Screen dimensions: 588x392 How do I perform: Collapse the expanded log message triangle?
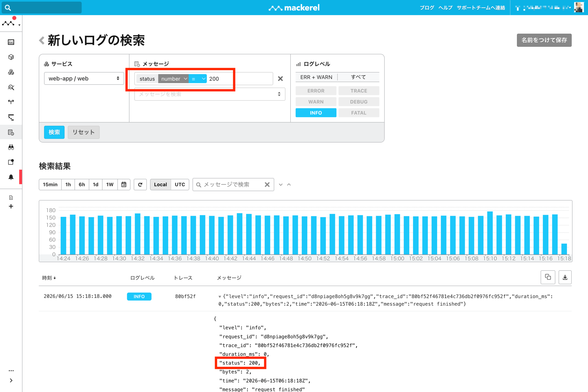[x=220, y=297]
